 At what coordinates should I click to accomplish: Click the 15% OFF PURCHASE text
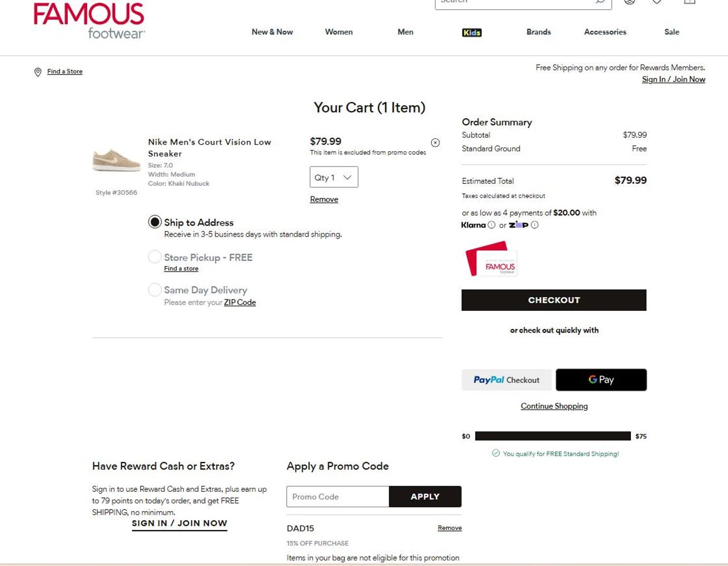click(x=317, y=543)
